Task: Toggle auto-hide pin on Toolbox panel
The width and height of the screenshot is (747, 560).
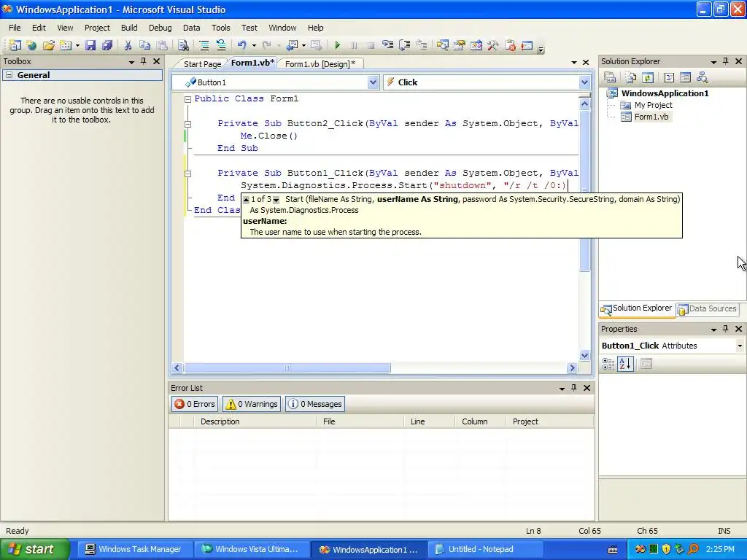Action: click(144, 61)
